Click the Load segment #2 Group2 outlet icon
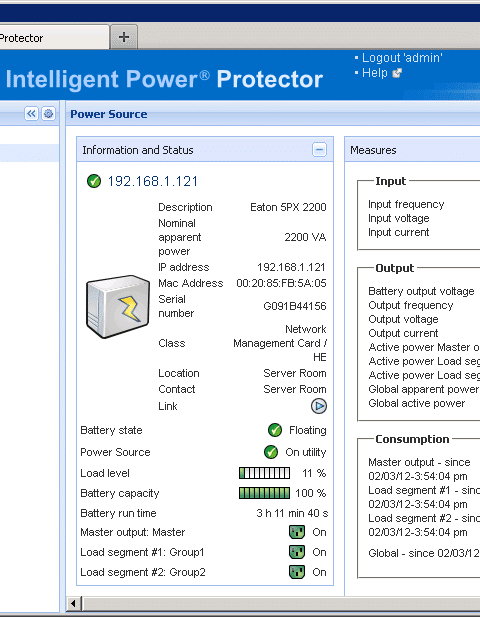Image resolution: width=480 pixels, height=617 pixels. tap(297, 572)
